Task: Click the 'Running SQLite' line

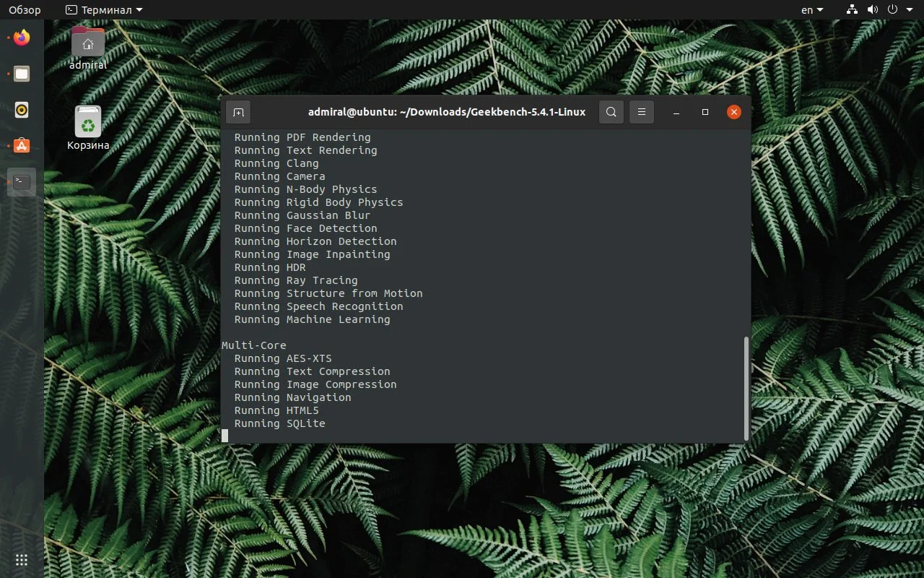Action: (x=280, y=423)
